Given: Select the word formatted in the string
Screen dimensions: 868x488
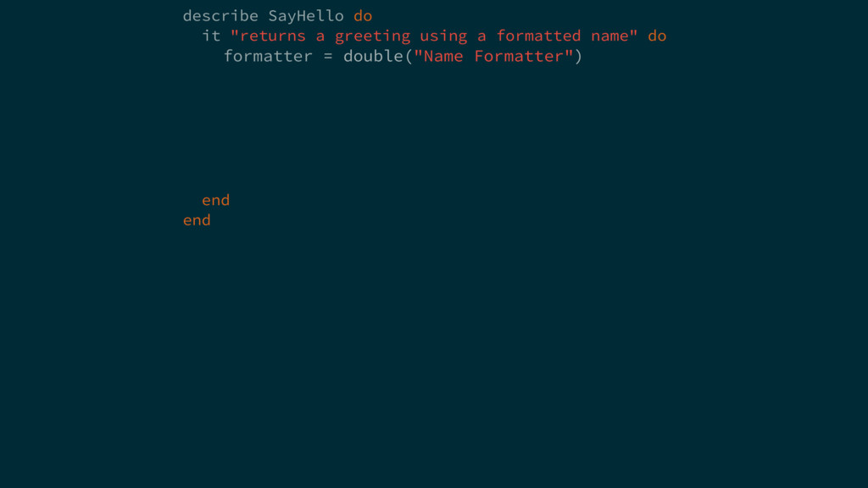Looking at the screenshot, I should (538, 36).
